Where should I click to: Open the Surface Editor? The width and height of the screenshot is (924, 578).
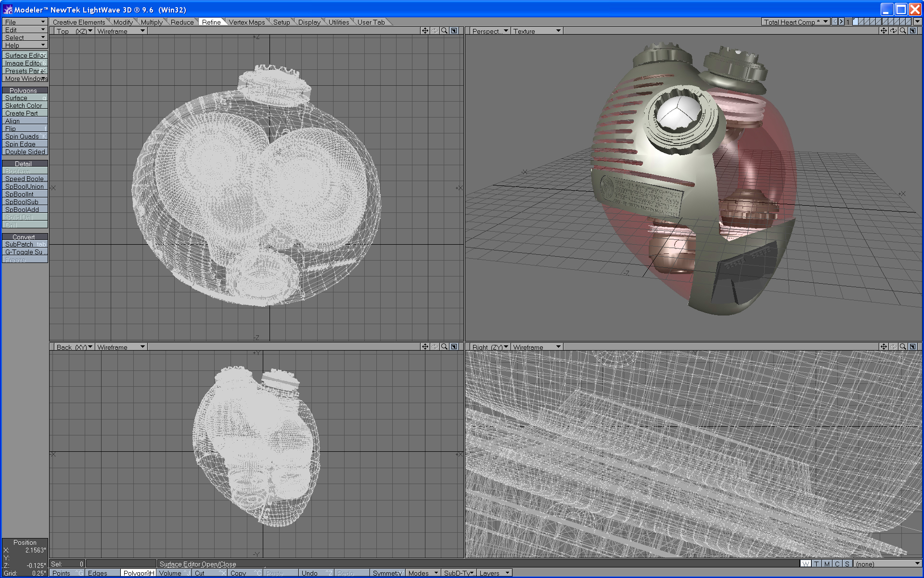(x=25, y=55)
